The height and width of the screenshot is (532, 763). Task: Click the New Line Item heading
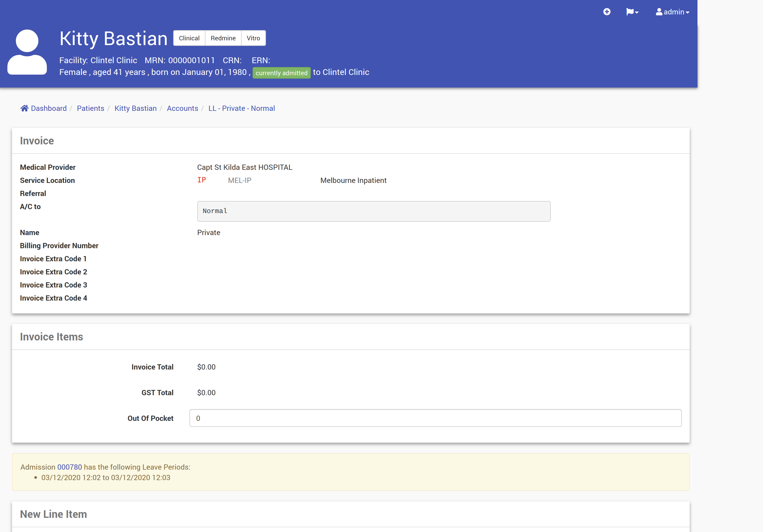(53, 514)
